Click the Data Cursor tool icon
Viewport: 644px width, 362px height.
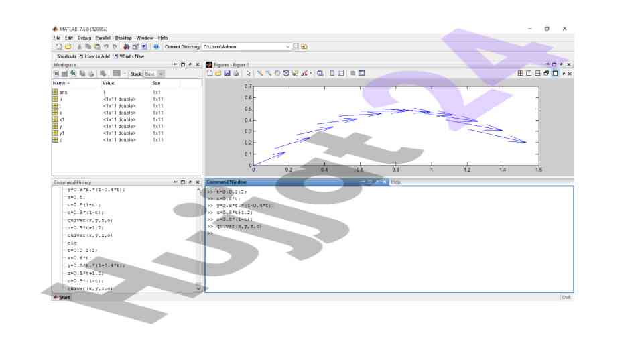pos(295,73)
